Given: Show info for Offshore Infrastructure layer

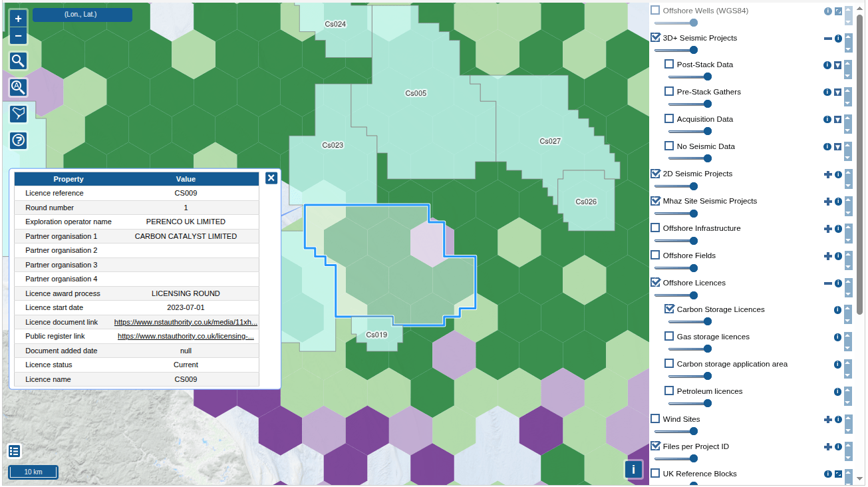Looking at the screenshot, I should click(838, 229).
